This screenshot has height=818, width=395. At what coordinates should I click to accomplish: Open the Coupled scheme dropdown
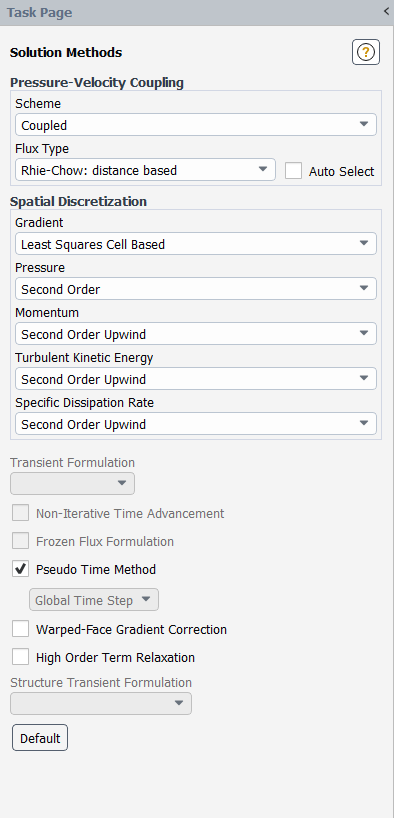(196, 125)
